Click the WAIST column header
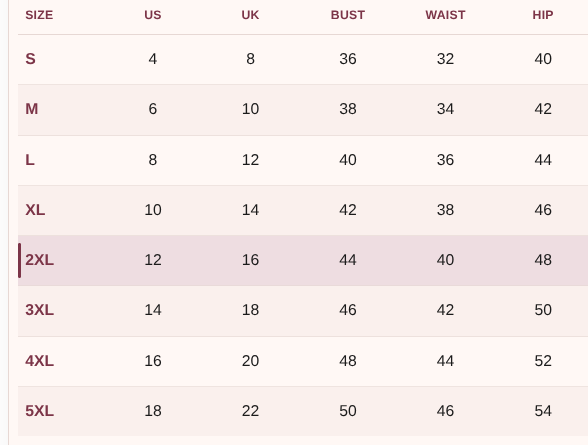The height and width of the screenshot is (445, 588). click(445, 15)
